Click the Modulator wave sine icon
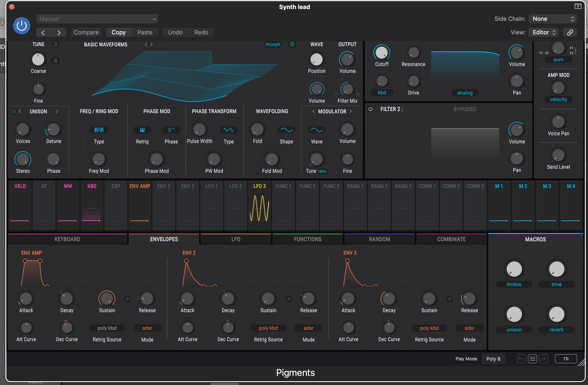588x385 pixels. click(316, 130)
